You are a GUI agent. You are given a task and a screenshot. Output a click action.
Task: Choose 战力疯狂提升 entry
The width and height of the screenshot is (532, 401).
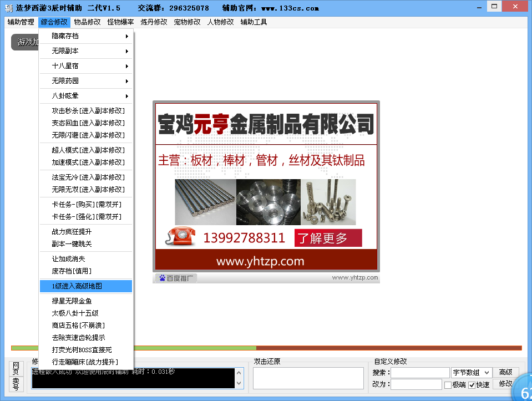(86, 231)
